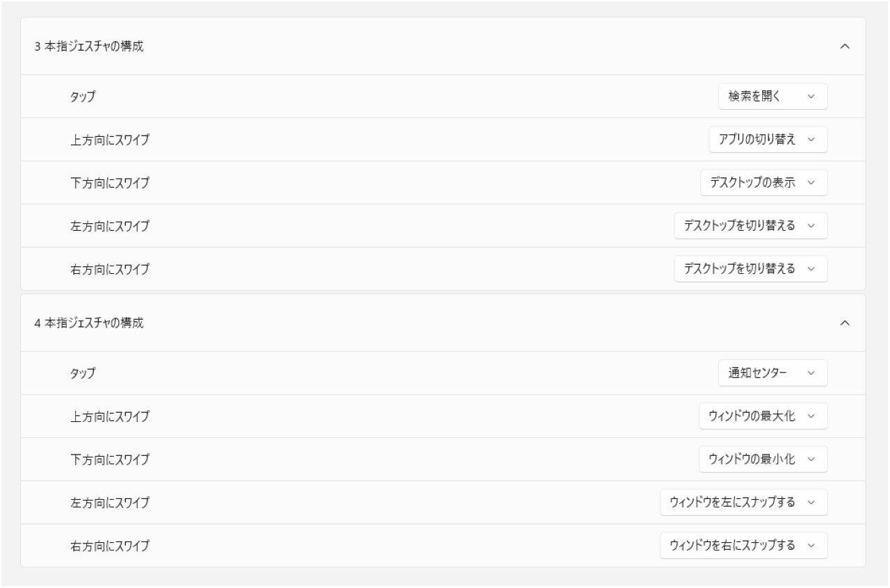Open three-finger right swipe デスクトップを切り替える dropdown
The height and width of the screenshot is (588, 890).
click(750, 269)
